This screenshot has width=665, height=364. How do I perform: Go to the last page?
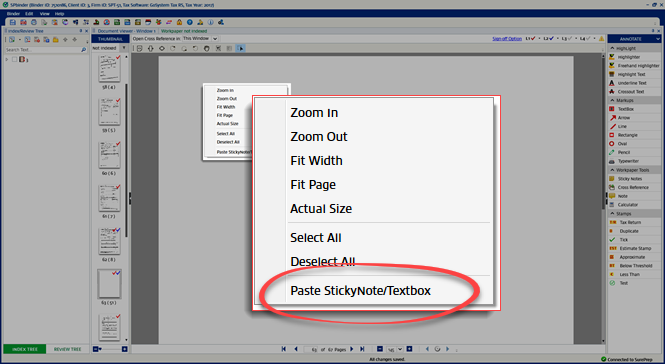click(x=362, y=349)
